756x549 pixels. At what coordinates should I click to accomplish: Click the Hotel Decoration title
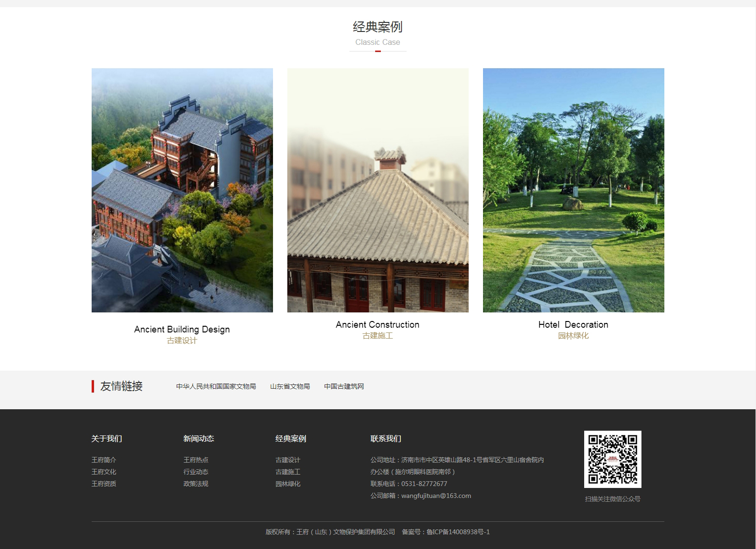[x=573, y=324]
